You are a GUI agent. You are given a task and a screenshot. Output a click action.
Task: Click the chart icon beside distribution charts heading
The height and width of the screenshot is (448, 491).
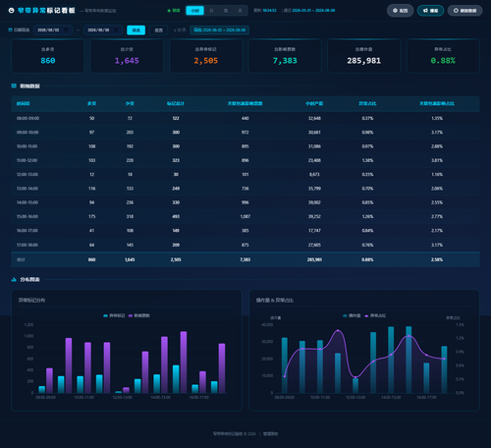tap(14, 279)
